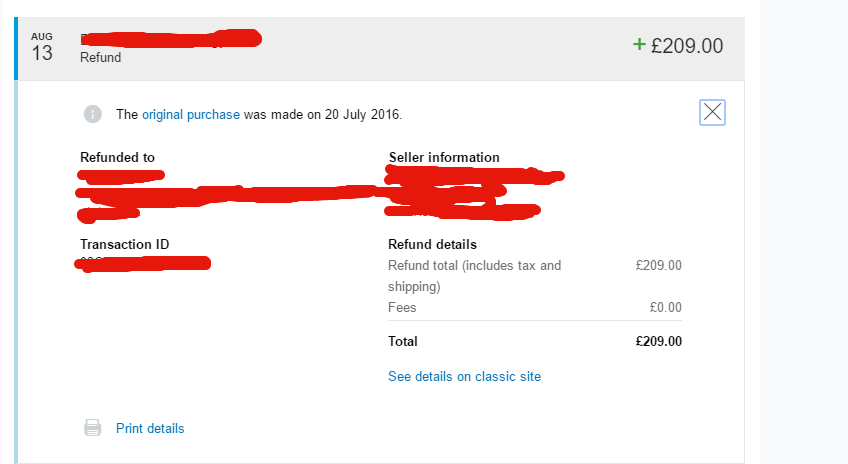The height and width of the screenshot is (464, 848).
Task: Select the "Print details" link
Action: (150, 428)
